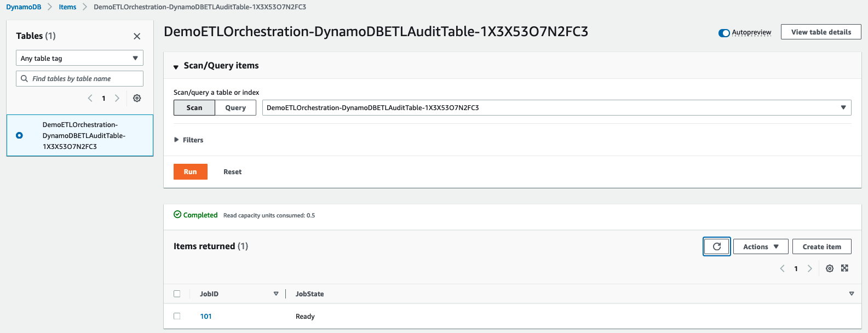Viewport: 868px width, 333px height.
Task: Expand items table to full screen
Action: (x=844, y=268)
